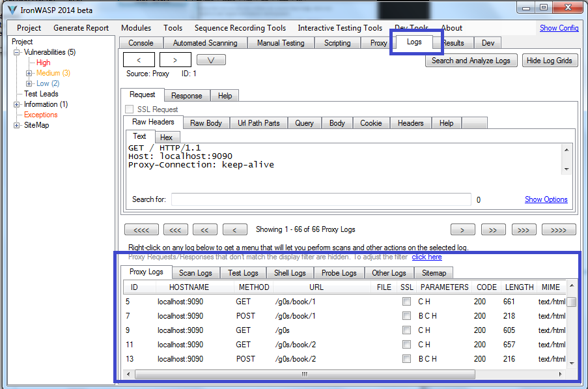Open the About menu
Viewport: 588px width, 389px height.
452,28
